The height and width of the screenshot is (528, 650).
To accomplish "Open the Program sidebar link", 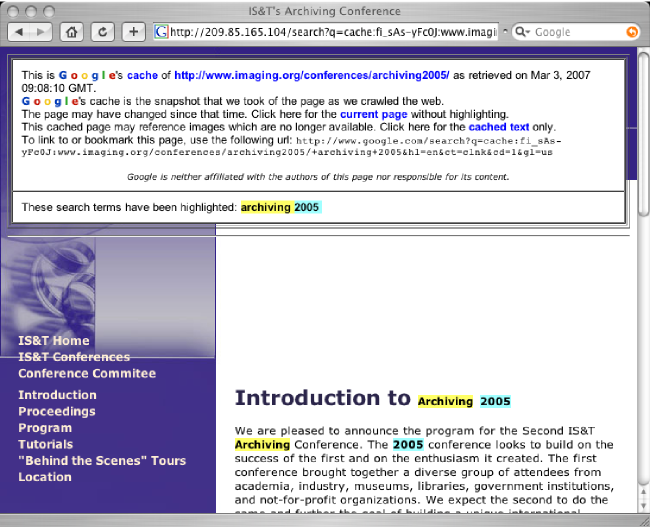I will click(45, 428).
